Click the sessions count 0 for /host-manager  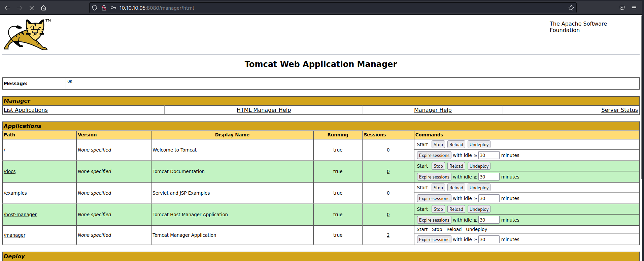[x=388, y=215]
